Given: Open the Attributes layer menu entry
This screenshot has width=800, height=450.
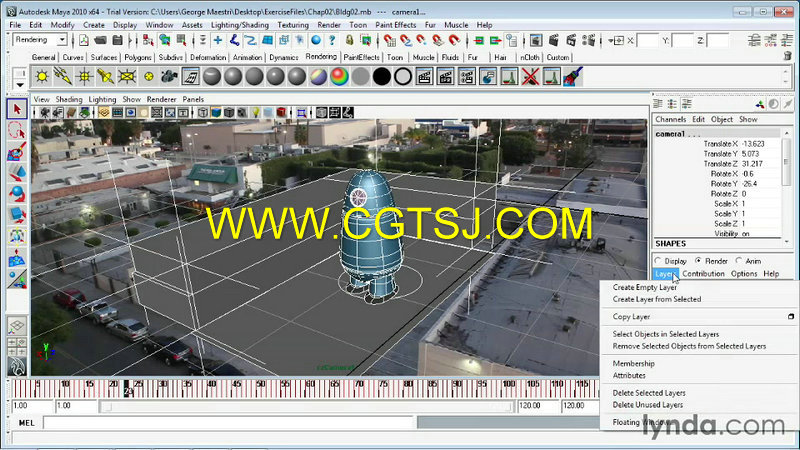Looking at the screenshot, I should point(629,376).
